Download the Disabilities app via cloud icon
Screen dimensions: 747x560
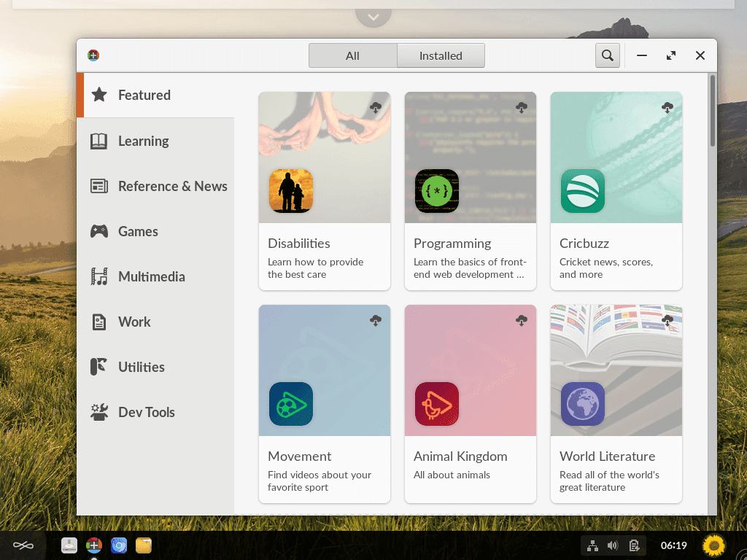point(376,108)
